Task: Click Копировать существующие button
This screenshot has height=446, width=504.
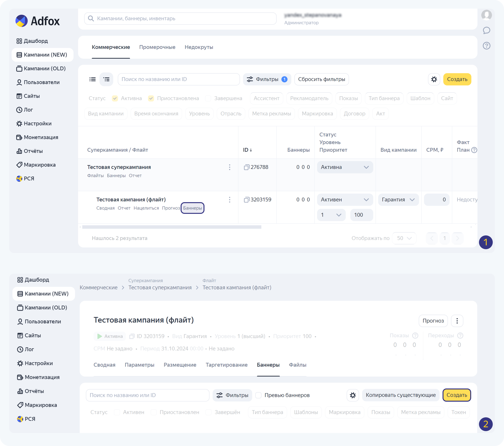Action: (x=401, y=395)
